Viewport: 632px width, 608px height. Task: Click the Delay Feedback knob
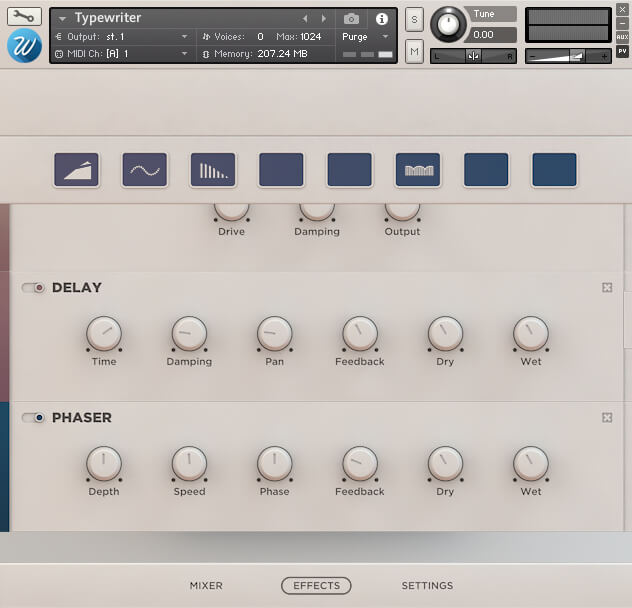tap(359, 333)
